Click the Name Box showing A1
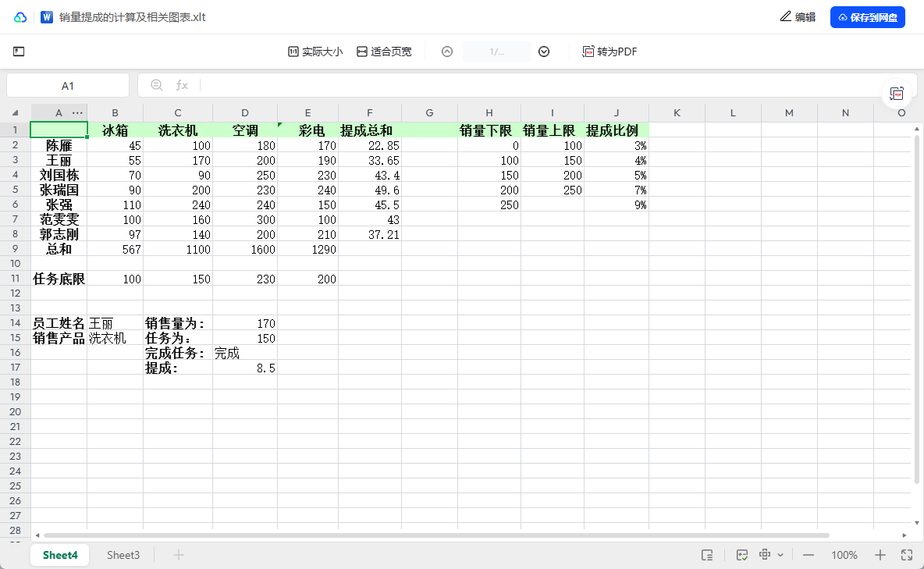Screen dimensions: 924x569 [68, 85]
